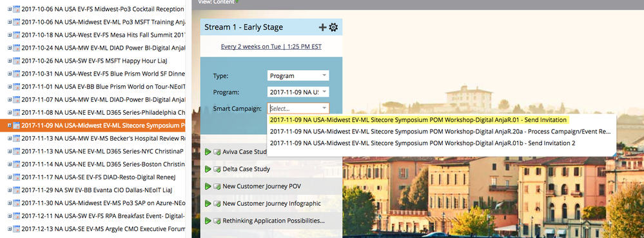This screenshot has width=644, height=238.
Task: Click calendar icon of Evanta CIO Dallas program
Action: 16,190
